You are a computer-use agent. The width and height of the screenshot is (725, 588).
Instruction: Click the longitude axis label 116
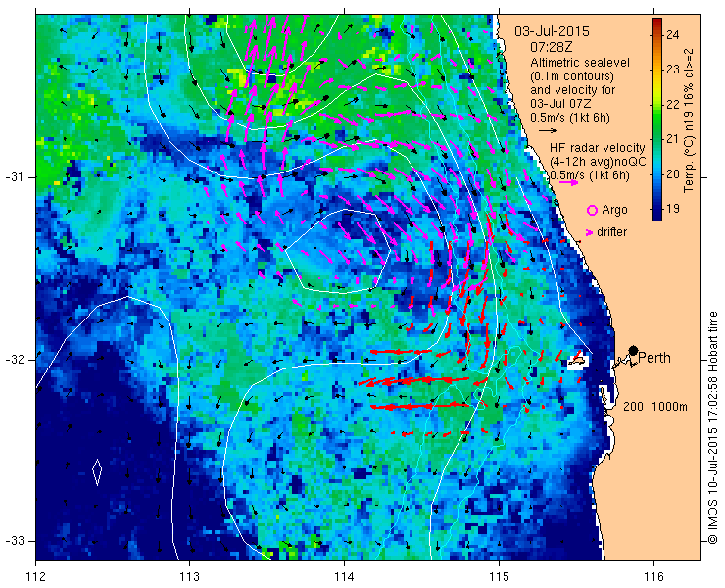653,577
